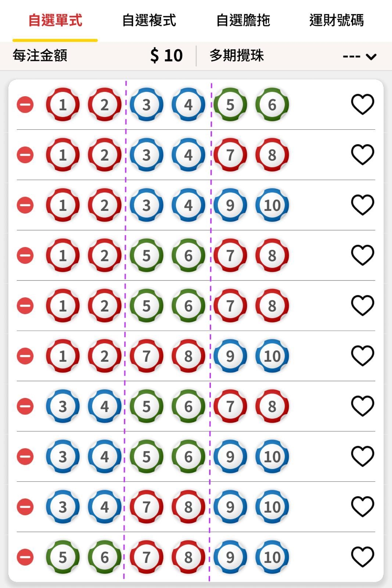Remove the first row 1-2-3-4-5-6 entry
The height and width of the screenshot is (588, 392).
coord(25,105)
